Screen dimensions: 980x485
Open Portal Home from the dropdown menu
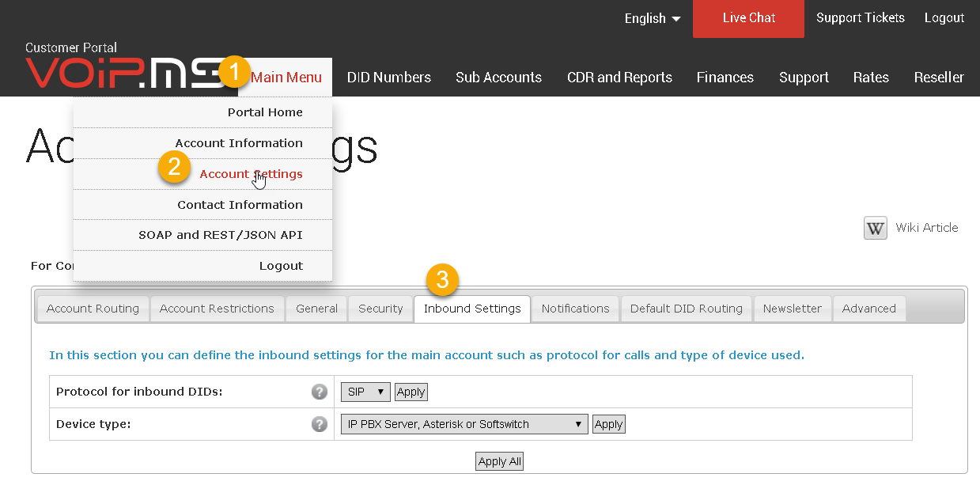click(265, 112)
